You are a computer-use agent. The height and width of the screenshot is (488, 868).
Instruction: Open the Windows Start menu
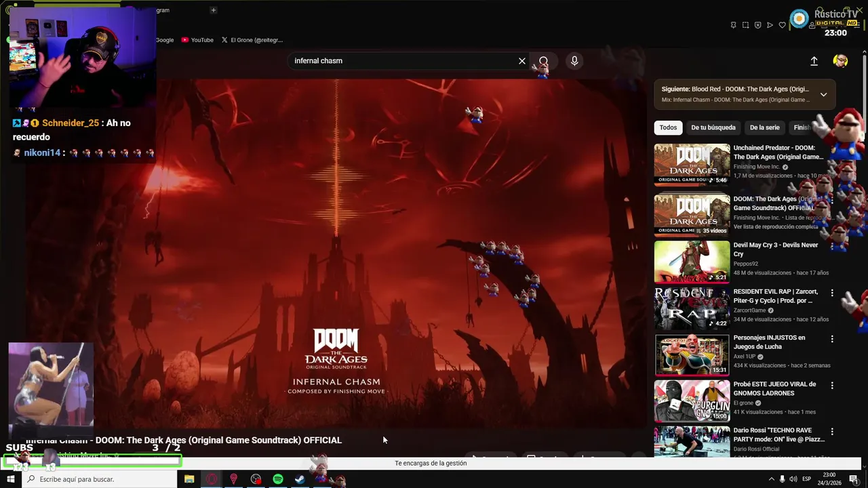click(10, 479)
